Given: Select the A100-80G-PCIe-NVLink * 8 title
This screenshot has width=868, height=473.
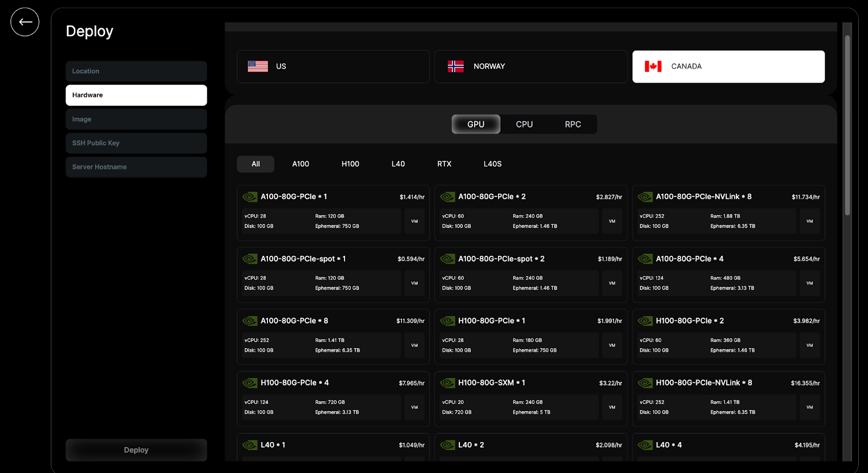Looking at the screenshot, I should pyautogui.click(x=704, y=197).
